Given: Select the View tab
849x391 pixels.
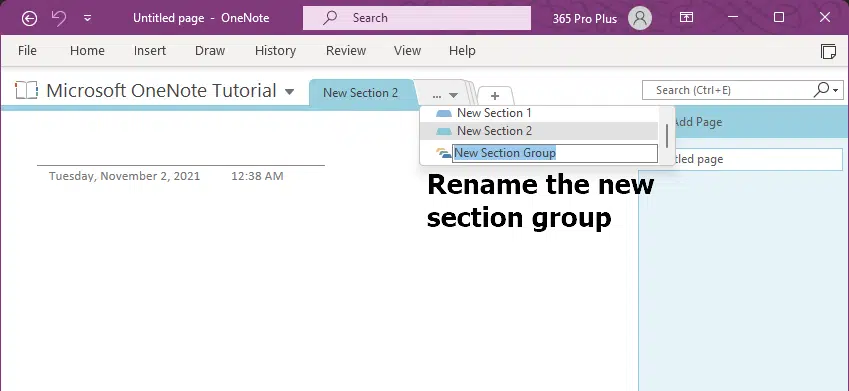Looking at the screenshot, I should [407, 50].
